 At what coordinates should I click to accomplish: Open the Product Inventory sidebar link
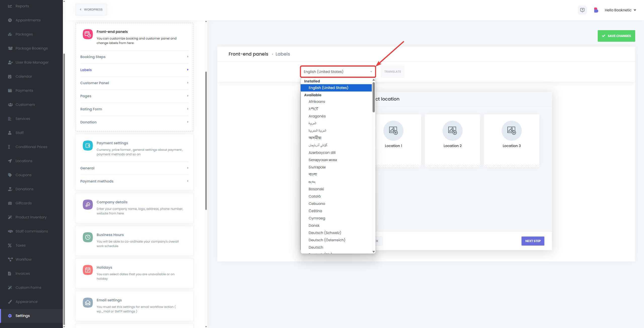point(31,217)
